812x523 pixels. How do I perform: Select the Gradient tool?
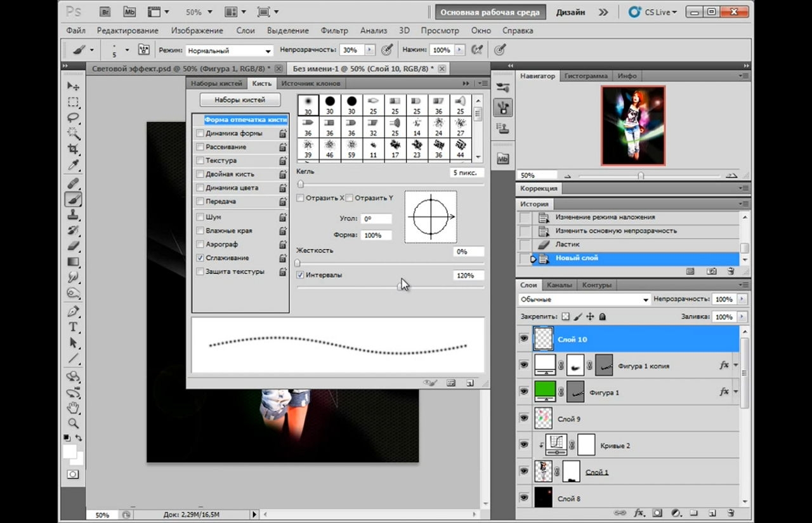point(74,261)
